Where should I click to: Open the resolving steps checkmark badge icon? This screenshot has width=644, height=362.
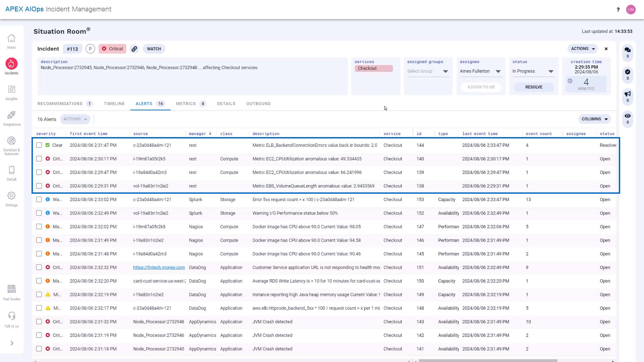[628, 72]
